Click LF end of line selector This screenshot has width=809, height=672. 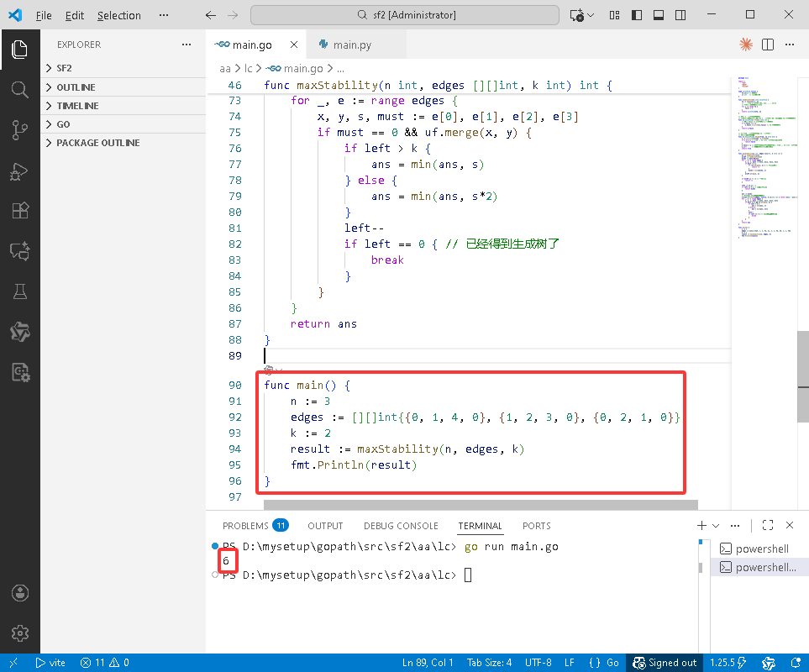[x=569, y=663]
